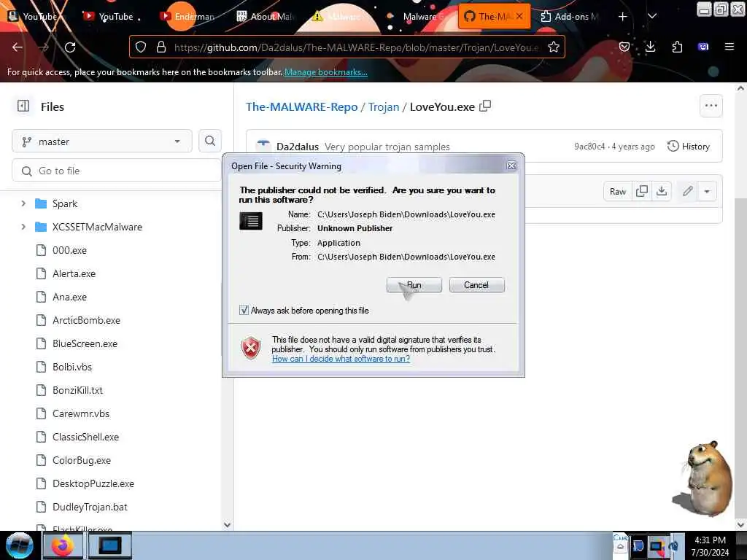This screenshot has width=747, height=560.
Task: Click Run in the Security Warning
Action: coord(414,285)
